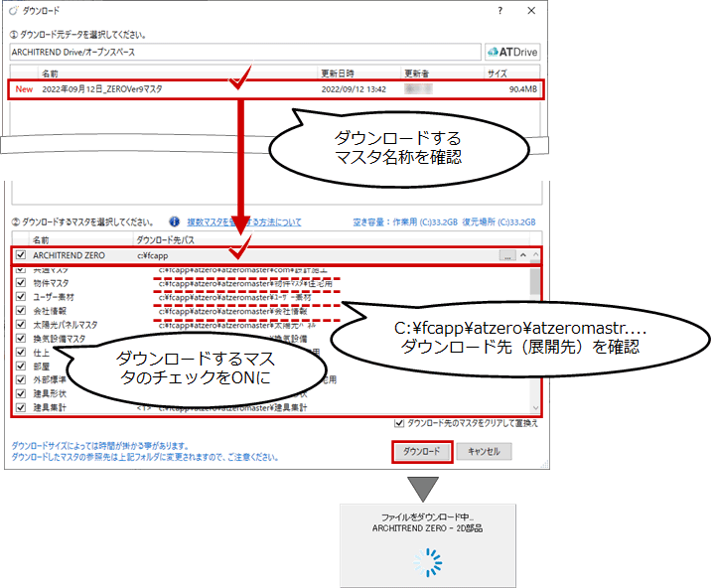
Task: Click the キャンセル button
Action: pyautogui.click(x=484, y=451)
